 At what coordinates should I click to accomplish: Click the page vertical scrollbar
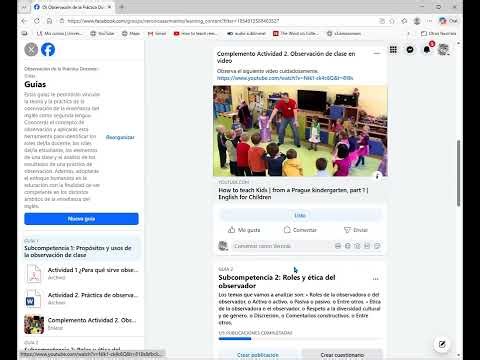click(x=459, y=173)
